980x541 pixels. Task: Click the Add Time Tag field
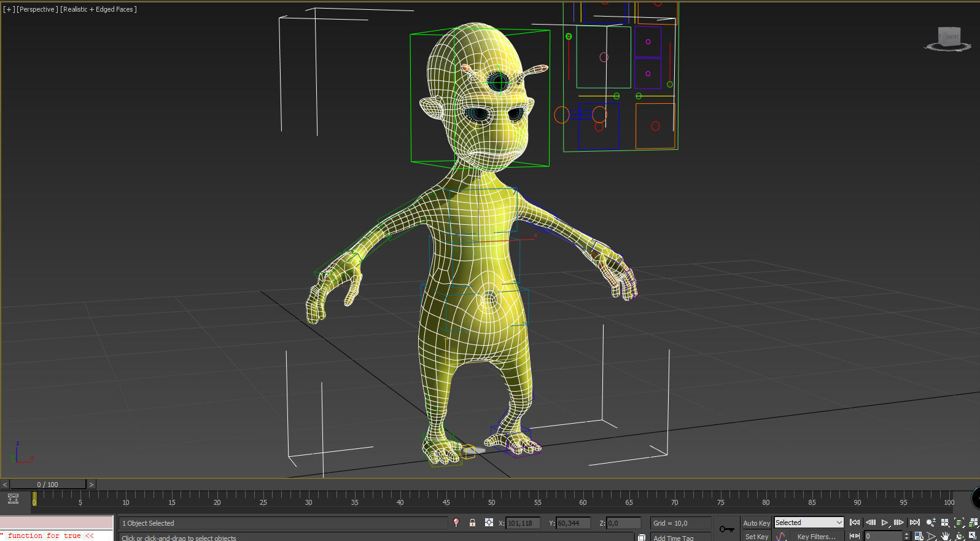680,537
